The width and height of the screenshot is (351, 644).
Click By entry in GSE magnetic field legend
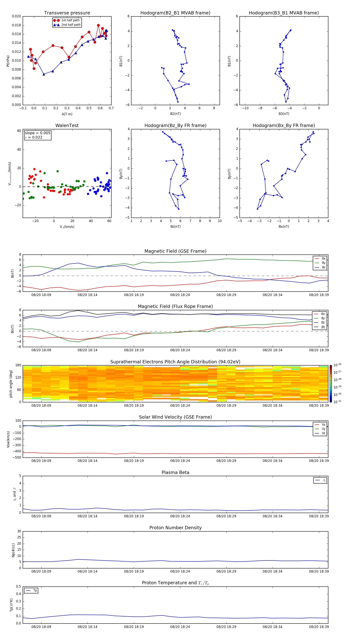coord(320,263)
